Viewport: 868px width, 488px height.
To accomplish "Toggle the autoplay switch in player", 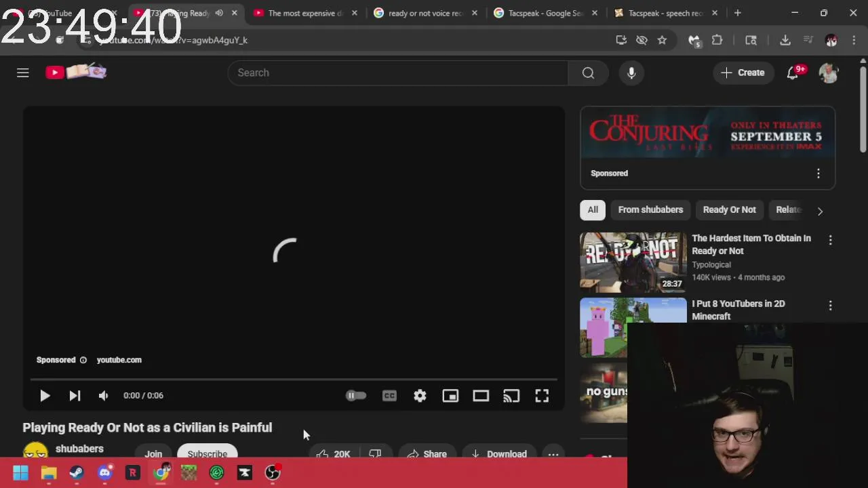I will coord(356,396).
